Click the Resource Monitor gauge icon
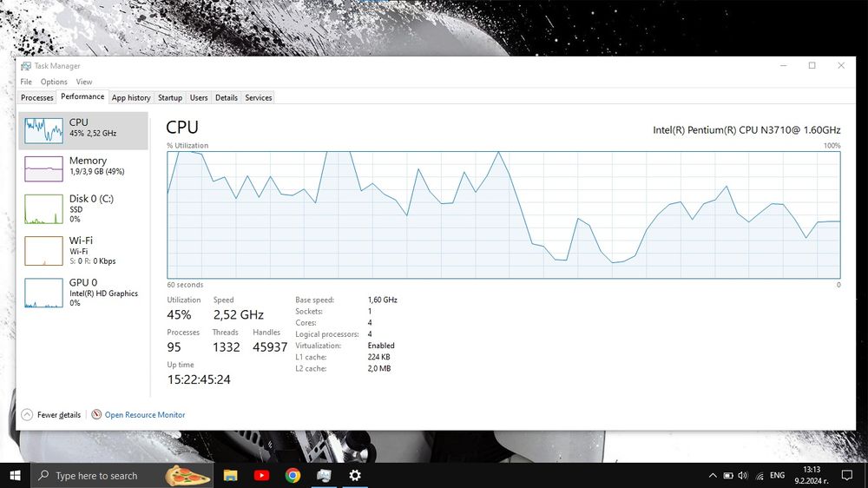 96,414
